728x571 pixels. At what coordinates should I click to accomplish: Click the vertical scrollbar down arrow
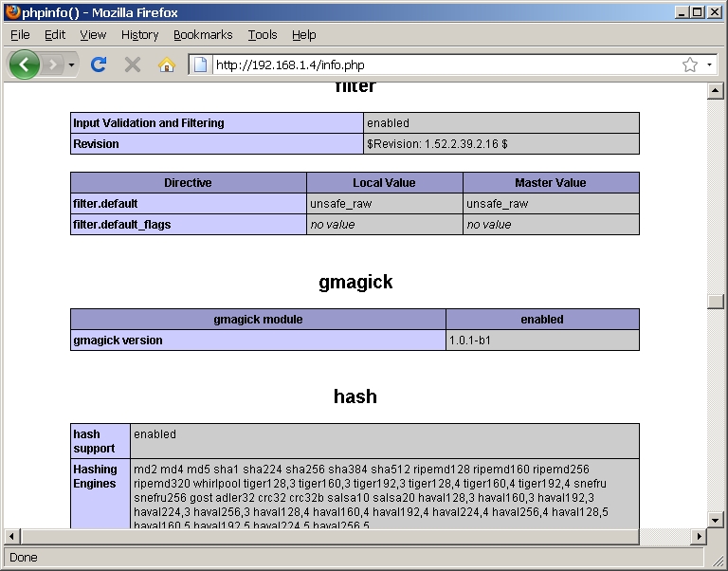pos(715,520)
